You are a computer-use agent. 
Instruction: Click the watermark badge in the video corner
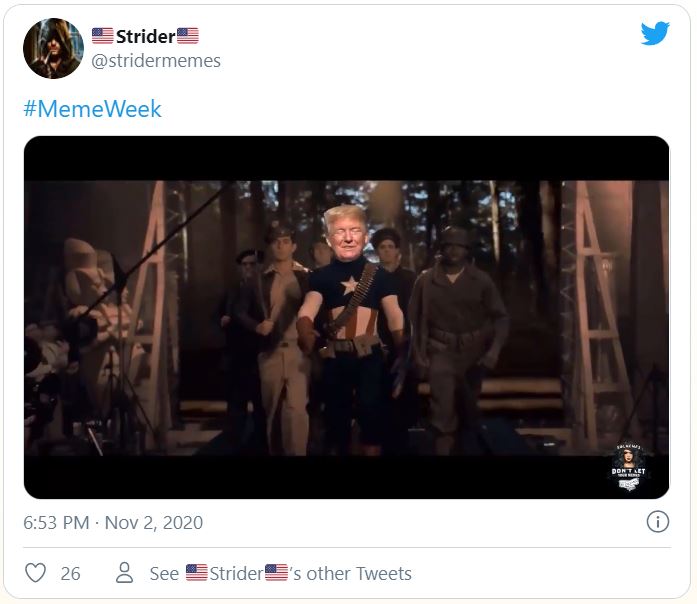[x=628, y=466]
